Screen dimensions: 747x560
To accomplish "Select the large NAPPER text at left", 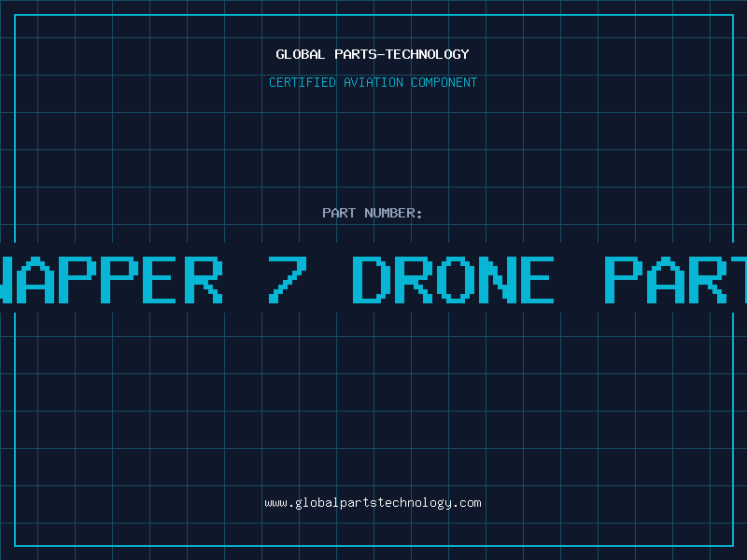I will (111, 280).
